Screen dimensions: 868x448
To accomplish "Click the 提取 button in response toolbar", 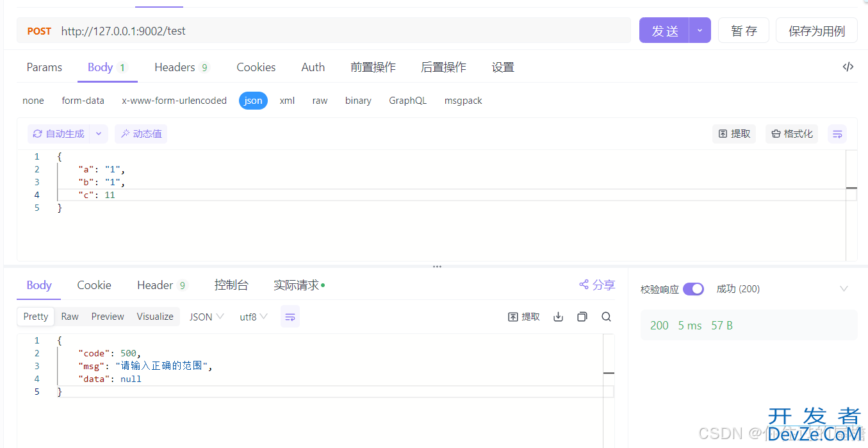I will point(524,317).
